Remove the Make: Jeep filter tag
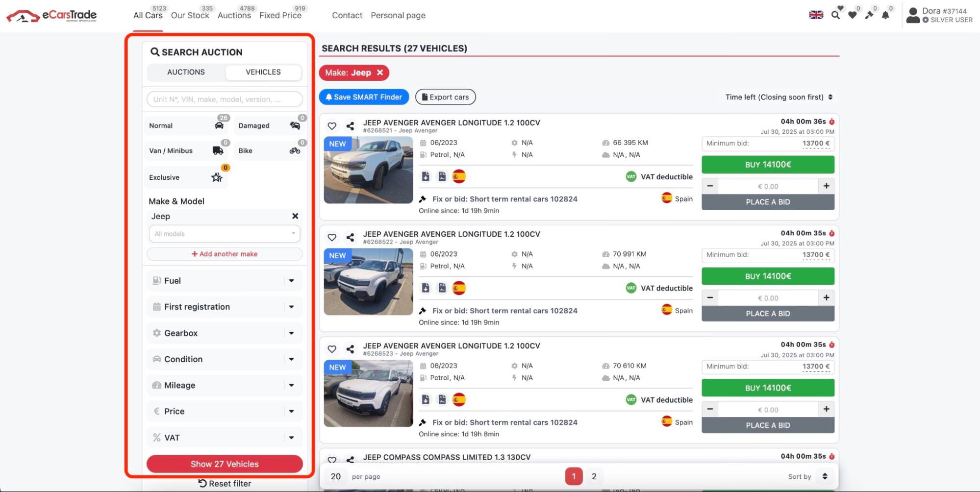 [x=380, y=73]
